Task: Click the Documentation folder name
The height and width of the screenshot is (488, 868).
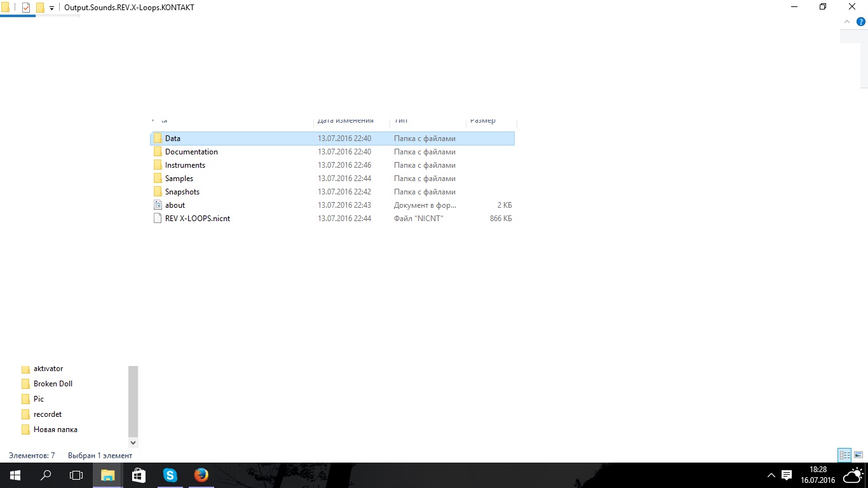Action: click(191, 151)
